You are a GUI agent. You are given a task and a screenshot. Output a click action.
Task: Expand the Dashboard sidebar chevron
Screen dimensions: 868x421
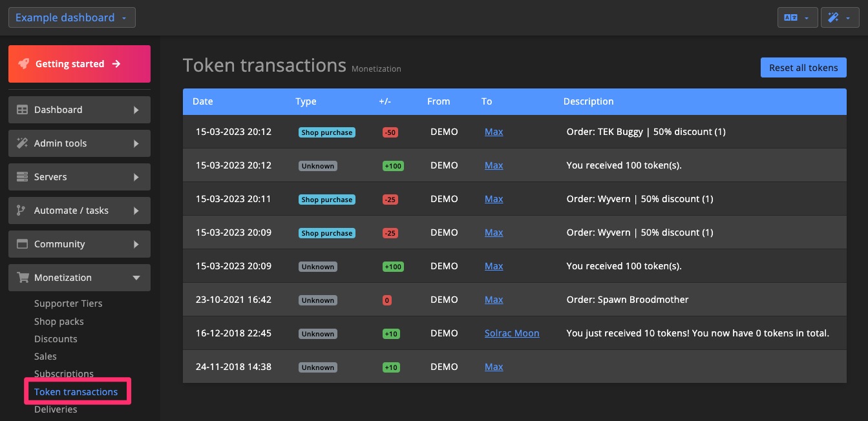[x=136, y=110]
